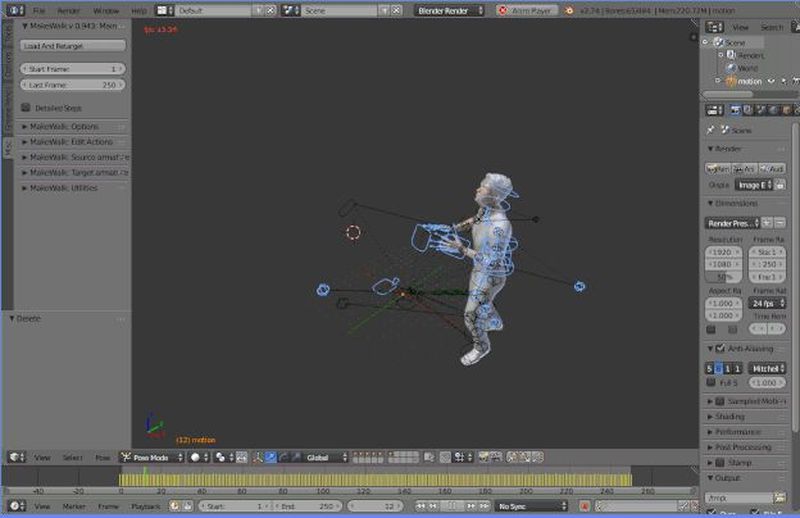Toggle the Anti-Aliasing checkbox

[x=720, y=348]
